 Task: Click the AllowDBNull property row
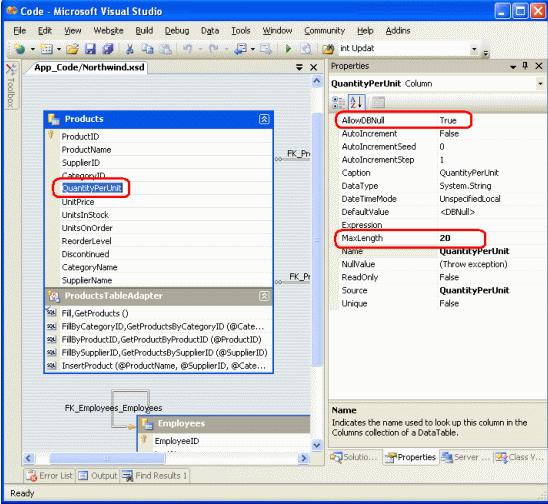439,120
